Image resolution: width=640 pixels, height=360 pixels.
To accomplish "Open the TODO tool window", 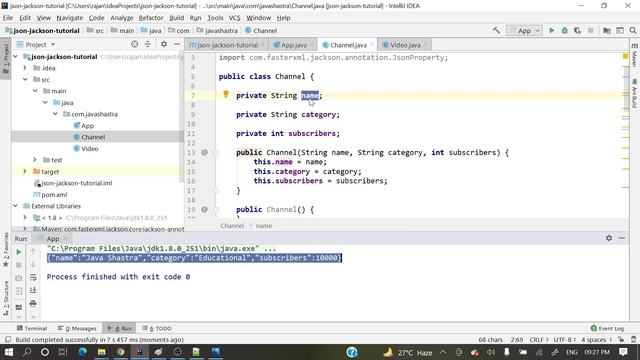I will tap(157, 328).
